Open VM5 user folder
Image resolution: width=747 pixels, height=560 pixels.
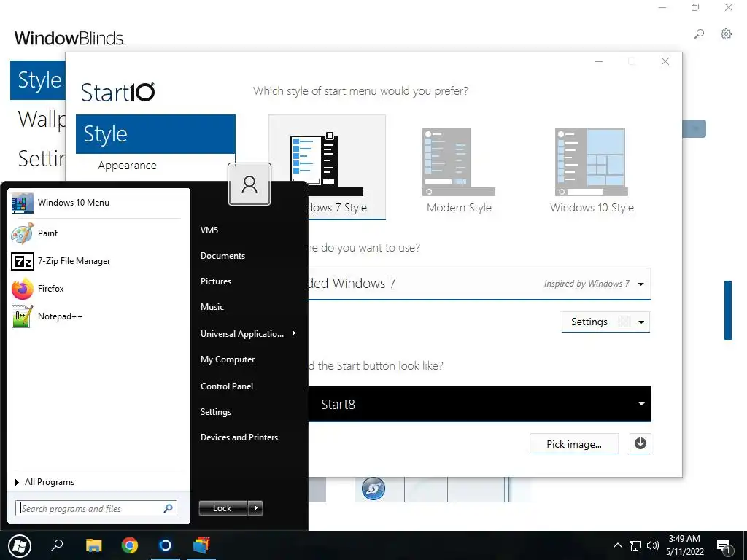click(209, 230)
